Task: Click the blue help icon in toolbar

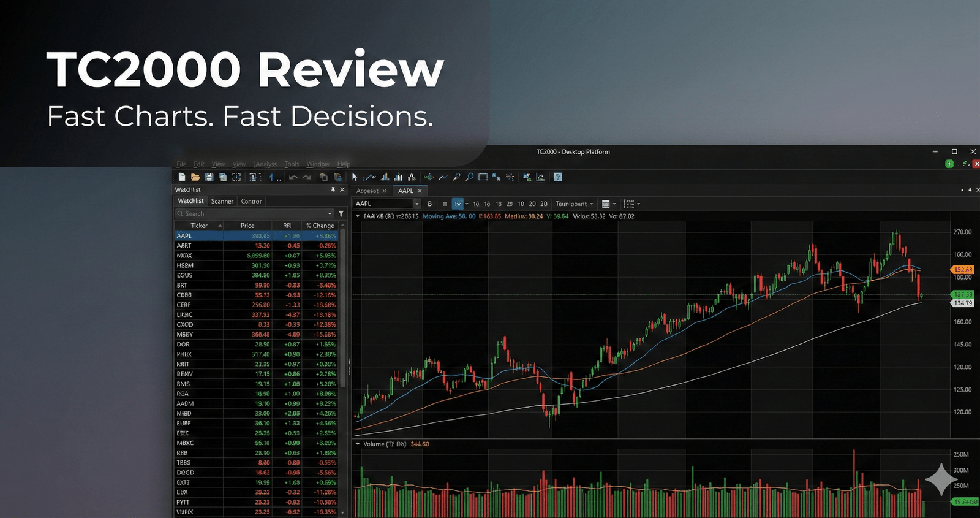Action: pyautogui.click(x=557, y=177)
